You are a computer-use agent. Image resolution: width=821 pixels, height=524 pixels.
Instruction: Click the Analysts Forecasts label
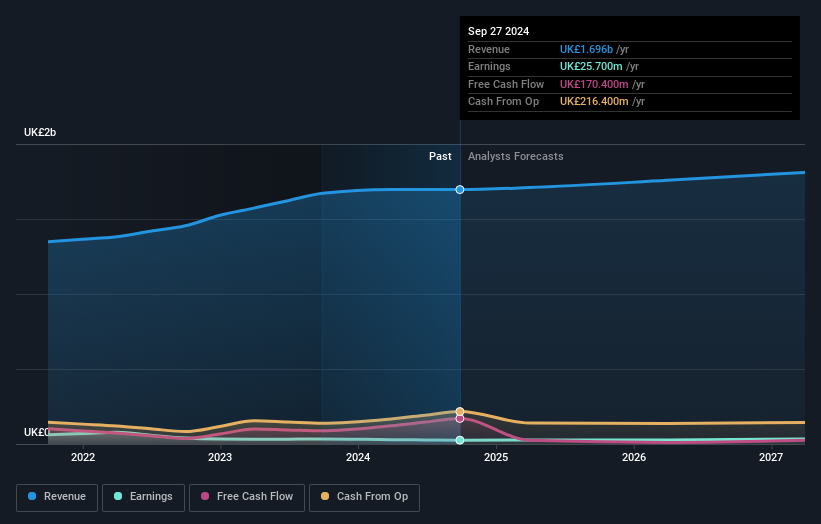(516, 157)
